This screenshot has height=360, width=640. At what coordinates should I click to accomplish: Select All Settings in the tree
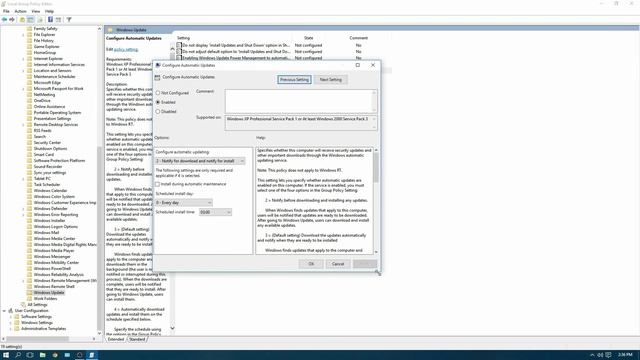click(37, 304)
